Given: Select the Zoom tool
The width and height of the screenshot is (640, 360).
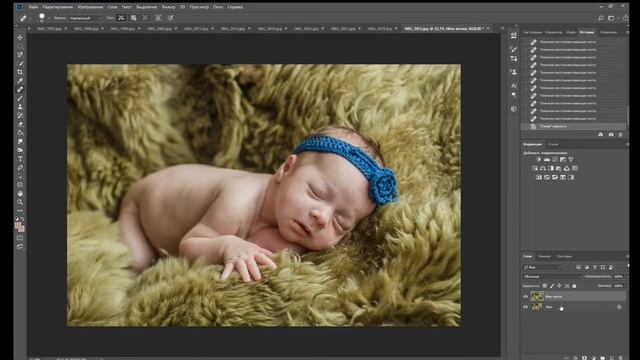Looking at the screenshot, I should 20,202.
